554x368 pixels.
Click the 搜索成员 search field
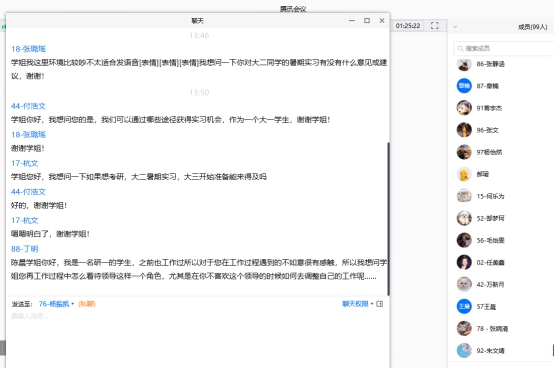pyautogui.click(x=504, y=48)
